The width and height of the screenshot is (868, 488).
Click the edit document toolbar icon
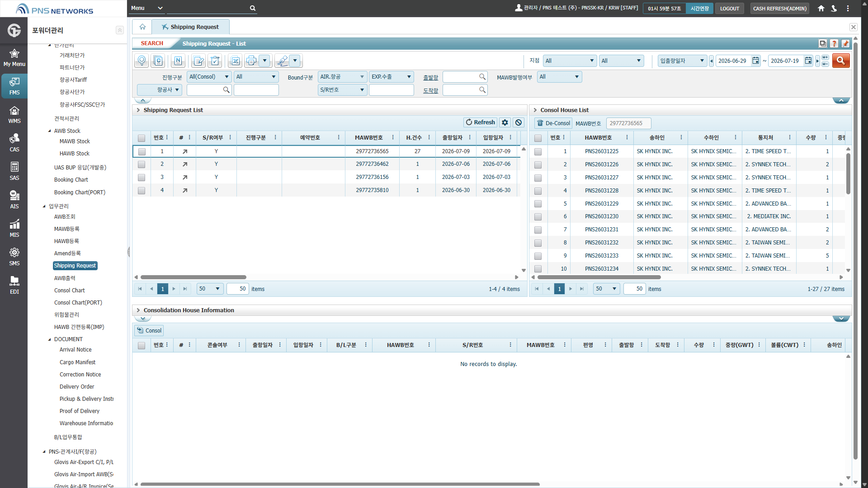click(x=198, y=61)
